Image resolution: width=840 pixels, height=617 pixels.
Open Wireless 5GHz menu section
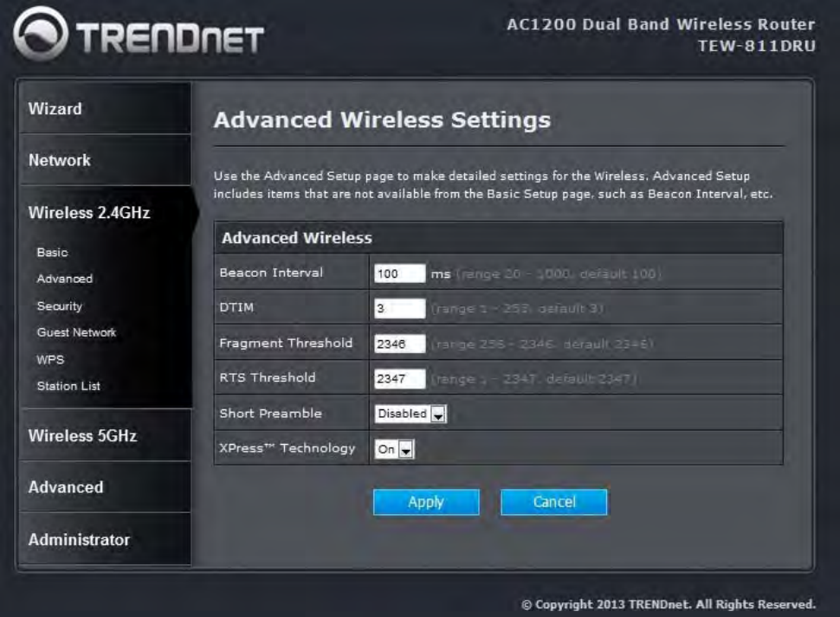(82, 435)
